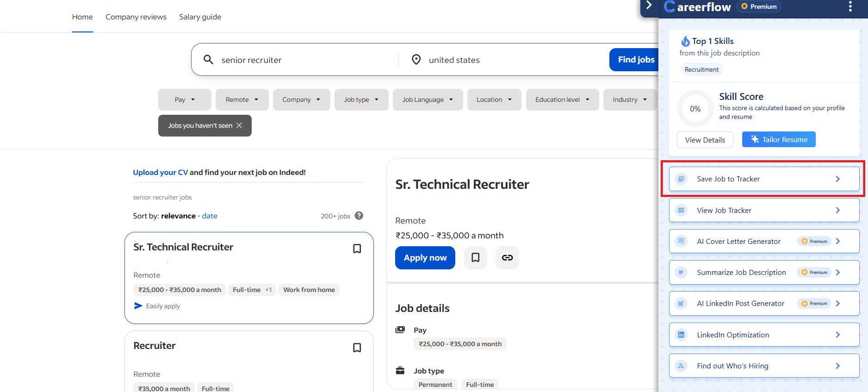Click the help question mark beside 200+ jobs
Image resolution: width=868 pixels, height=392 pixels.
359,216
